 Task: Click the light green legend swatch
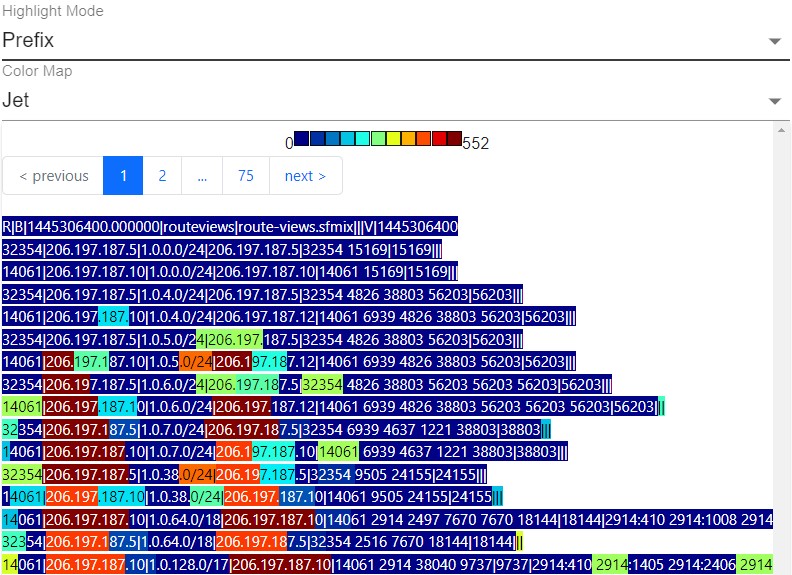pyautogui.click(x=378, y=138)
